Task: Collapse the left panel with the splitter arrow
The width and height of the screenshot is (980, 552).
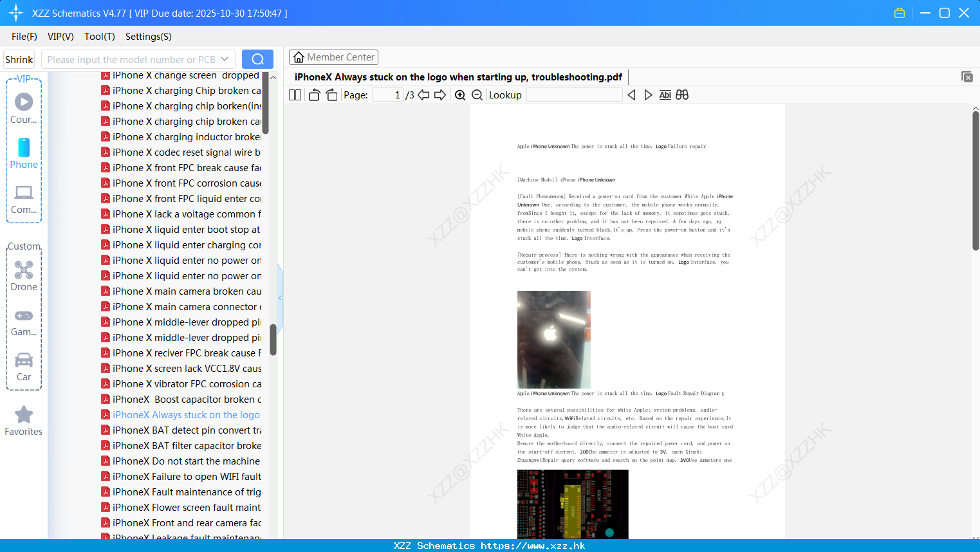Action: click(280, 297)
